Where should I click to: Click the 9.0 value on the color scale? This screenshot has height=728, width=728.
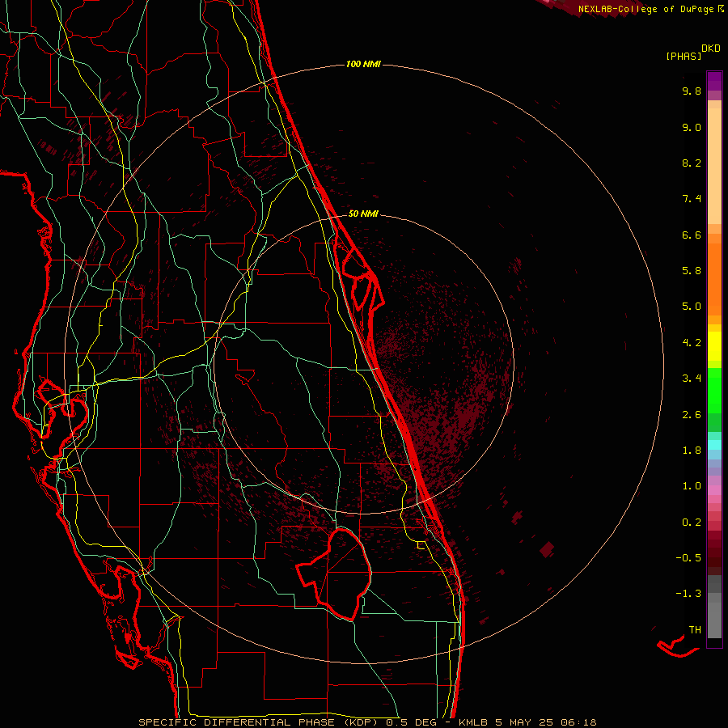point(692,127)
